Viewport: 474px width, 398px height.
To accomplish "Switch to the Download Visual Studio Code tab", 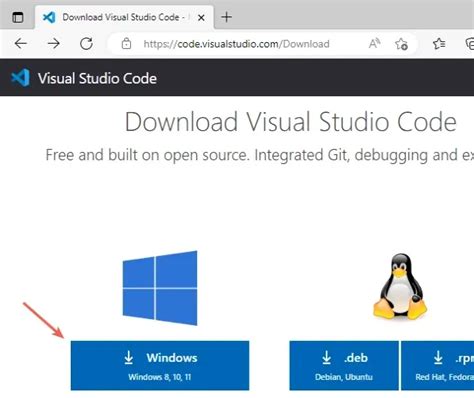I will click(124, 17).
